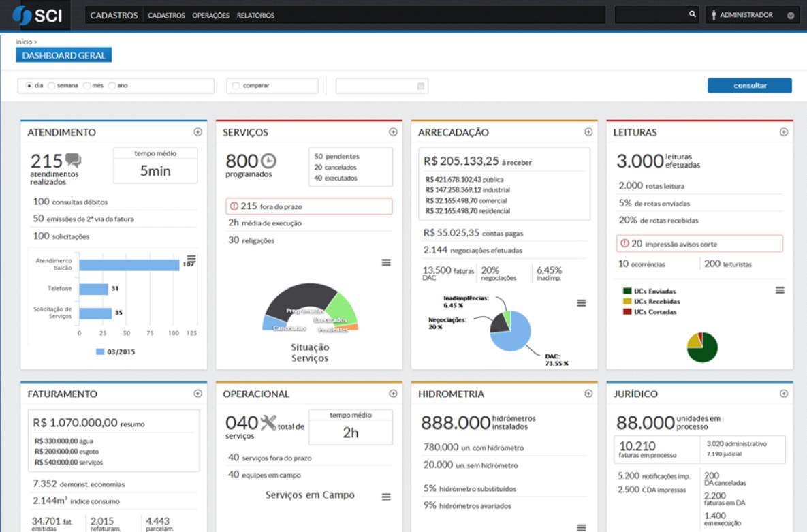Click the search magnifier icon
This screenshot has height=532, width=807.
pos(692,14)
